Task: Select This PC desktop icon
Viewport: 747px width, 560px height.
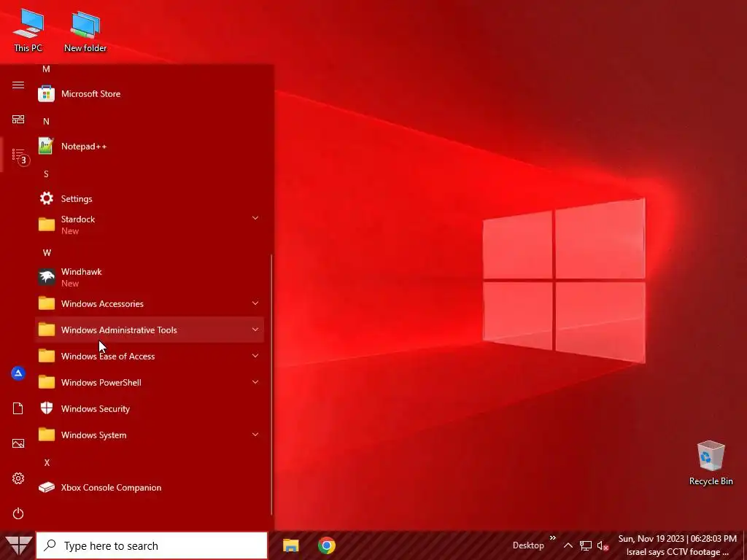Action: click(x=28, y=31)
